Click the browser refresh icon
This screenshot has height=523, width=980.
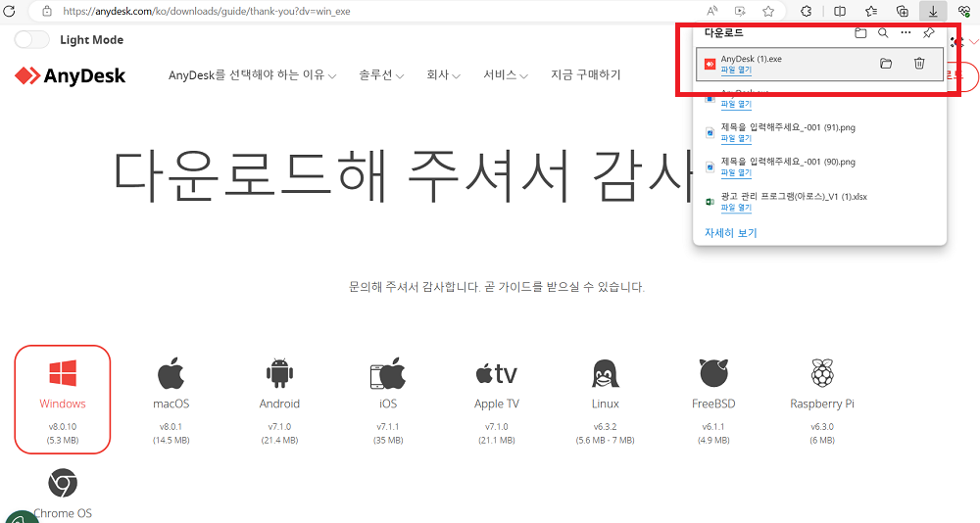click(10, 11)
